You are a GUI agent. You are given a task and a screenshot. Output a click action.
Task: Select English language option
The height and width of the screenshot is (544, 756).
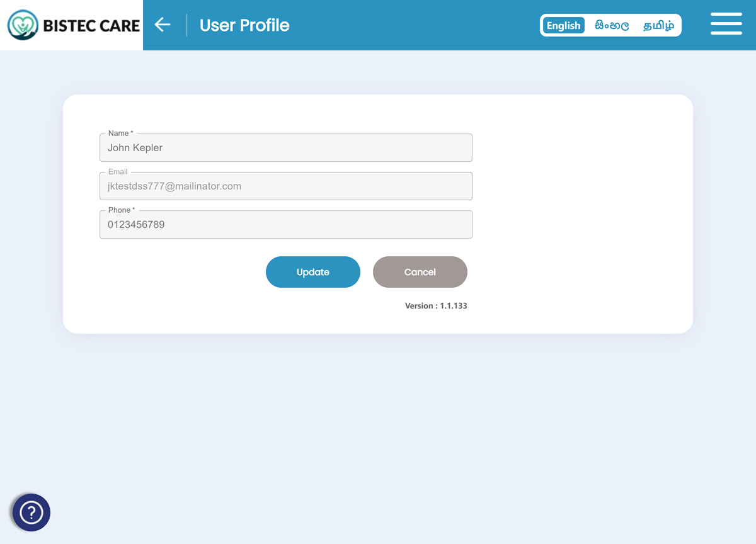(x=563, y=25)
